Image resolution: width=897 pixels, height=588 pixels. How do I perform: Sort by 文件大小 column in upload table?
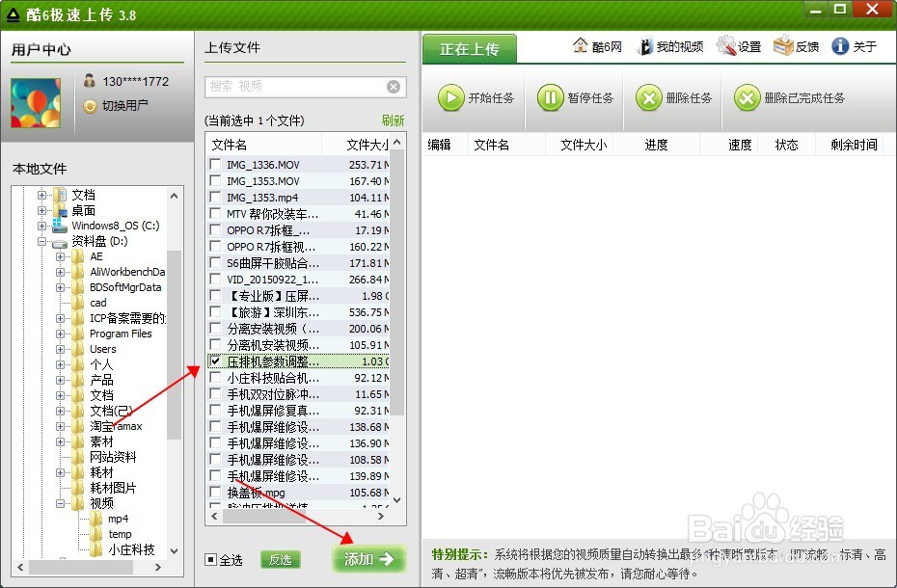point(580,146)
